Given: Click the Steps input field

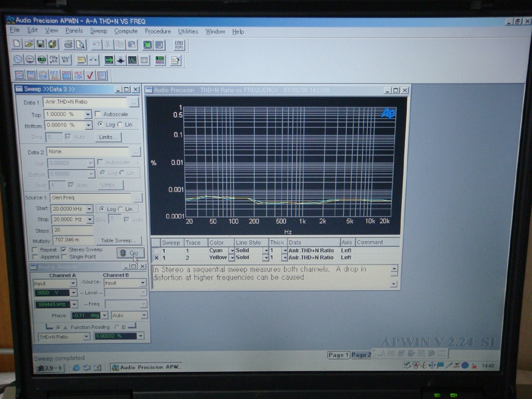Looking at the screenshot, I should (73, 230).
